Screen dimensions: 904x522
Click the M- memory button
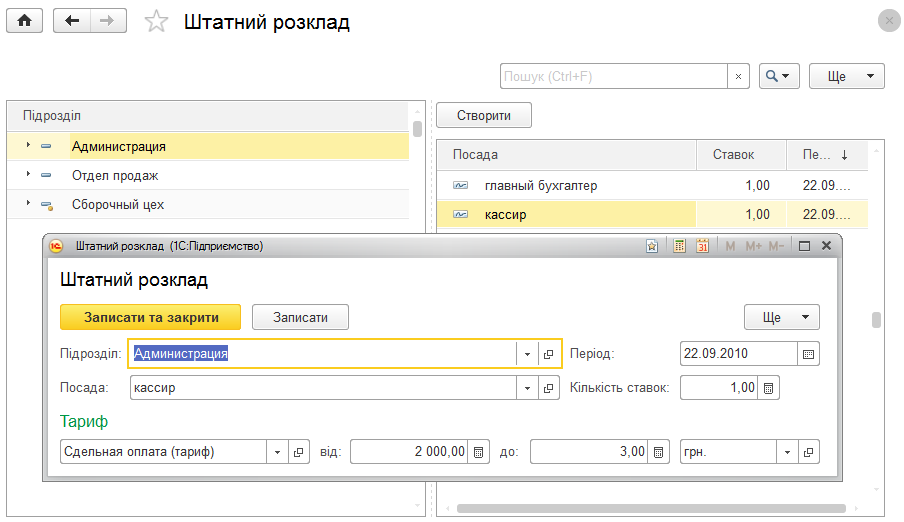776,246
